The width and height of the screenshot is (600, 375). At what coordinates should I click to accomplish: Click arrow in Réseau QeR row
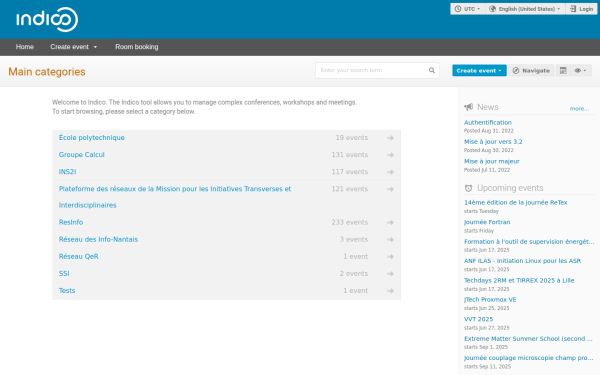click(x=390, y=257)
